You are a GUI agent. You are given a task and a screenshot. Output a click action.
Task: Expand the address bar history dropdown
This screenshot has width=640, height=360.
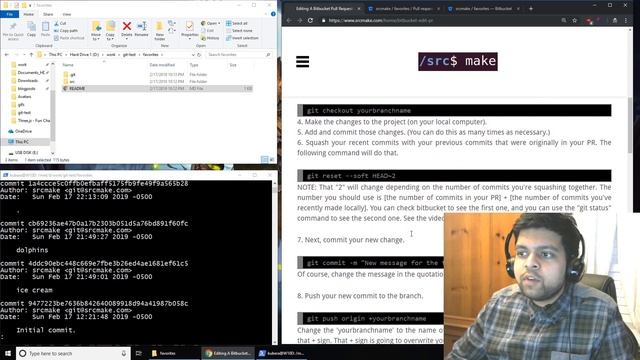click(x=193, y=54)
